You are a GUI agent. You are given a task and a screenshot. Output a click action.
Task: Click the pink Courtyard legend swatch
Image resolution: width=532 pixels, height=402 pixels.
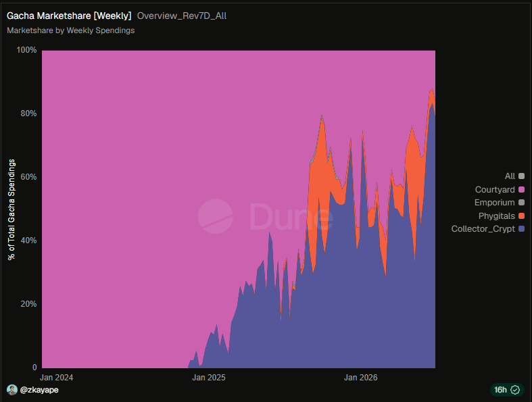(x=521, y=189)
